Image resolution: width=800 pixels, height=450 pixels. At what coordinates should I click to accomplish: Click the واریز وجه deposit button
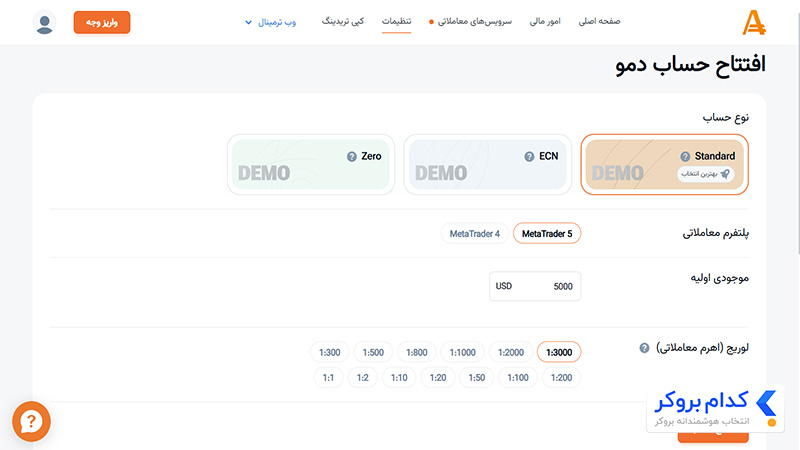[x=102, y=22]
